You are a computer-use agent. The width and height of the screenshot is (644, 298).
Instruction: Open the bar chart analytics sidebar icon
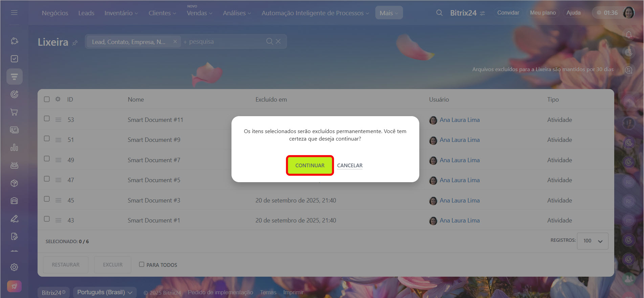[14, 148]
